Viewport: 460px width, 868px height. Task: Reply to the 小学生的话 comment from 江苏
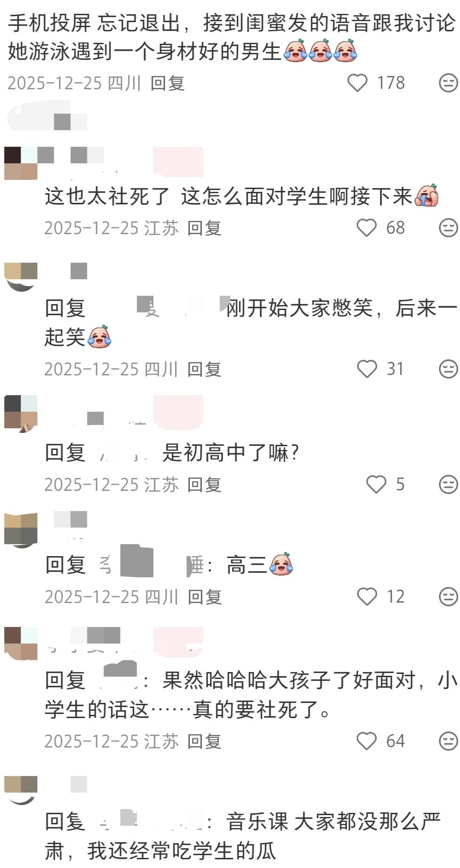point(204,742)
